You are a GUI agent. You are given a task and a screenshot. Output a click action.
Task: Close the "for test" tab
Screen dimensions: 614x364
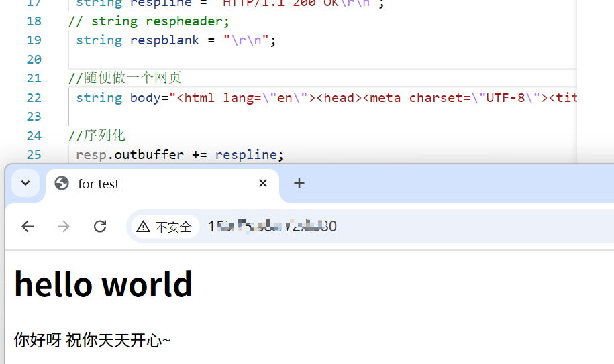263,183
